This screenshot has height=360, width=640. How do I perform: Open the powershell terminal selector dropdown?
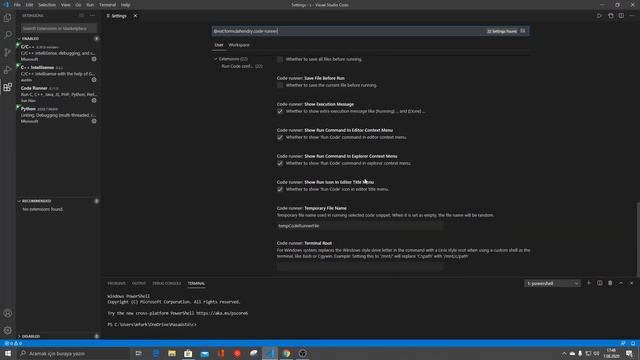pyautogui.click(x=552, y=283)
